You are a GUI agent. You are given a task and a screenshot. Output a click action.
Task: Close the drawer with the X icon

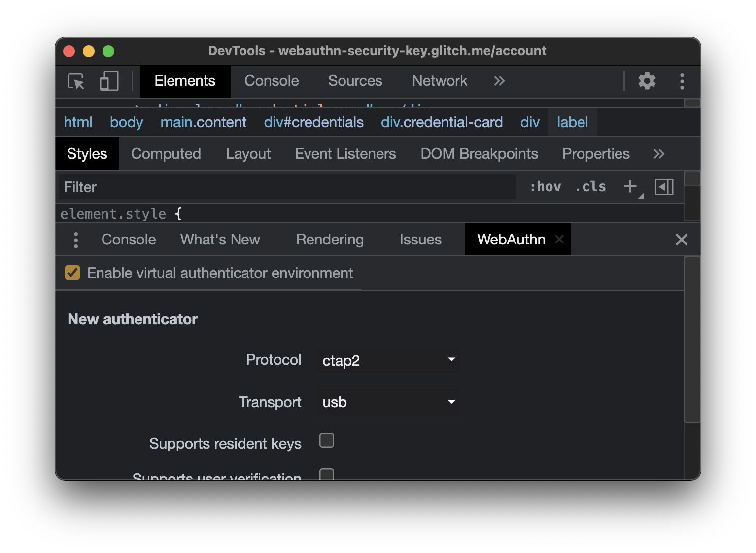tap(682, 240)
